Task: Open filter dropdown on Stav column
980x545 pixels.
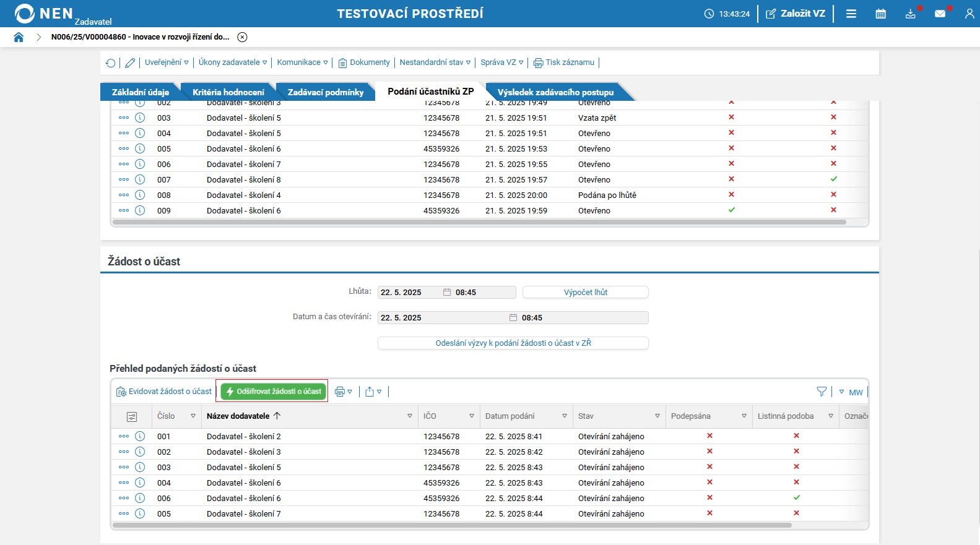Action: coord(657,416)
